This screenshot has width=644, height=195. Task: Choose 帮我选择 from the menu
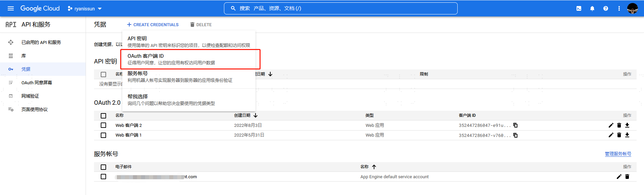pos(189,100)
